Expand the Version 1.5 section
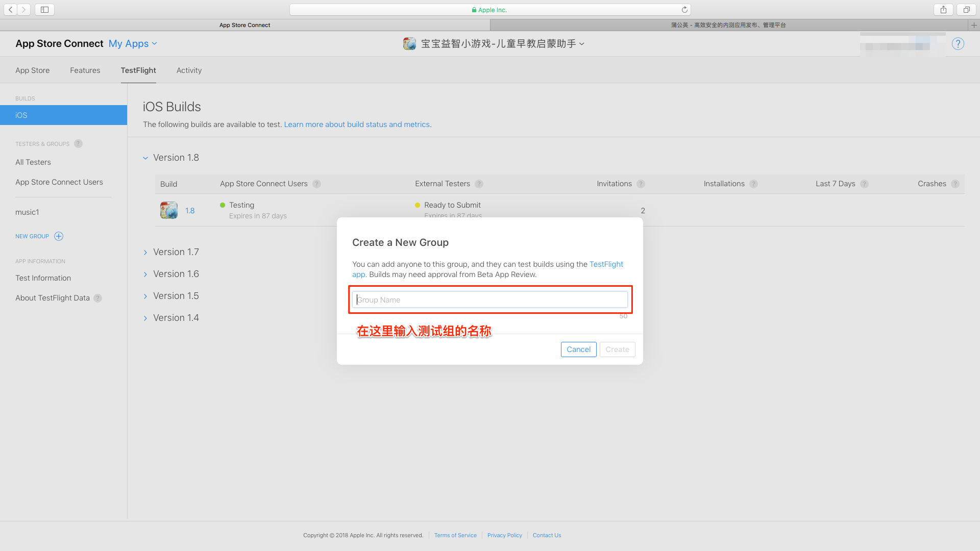This screenshot has width=980, height=551. click(x=145, y=296)
